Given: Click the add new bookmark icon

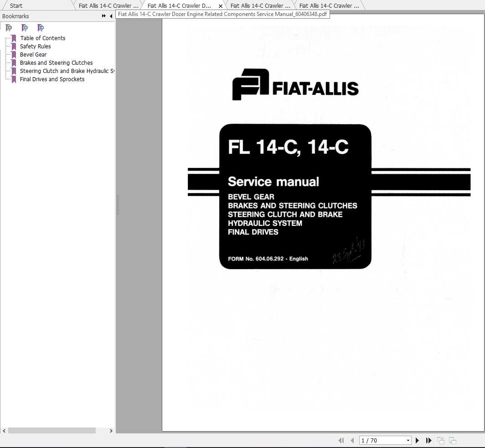Looking at the screenshot, I should pos(25,28).
